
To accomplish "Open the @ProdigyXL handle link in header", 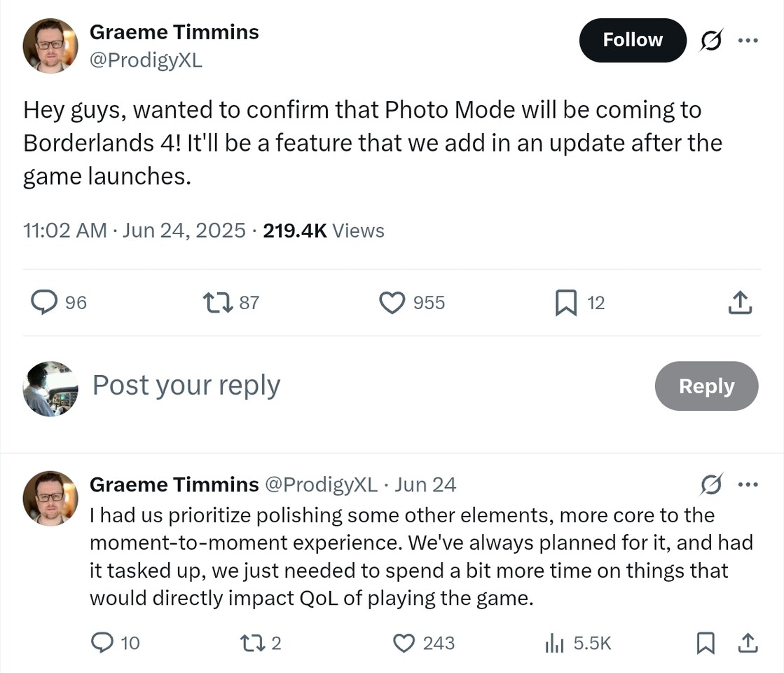I will point(146,60).
